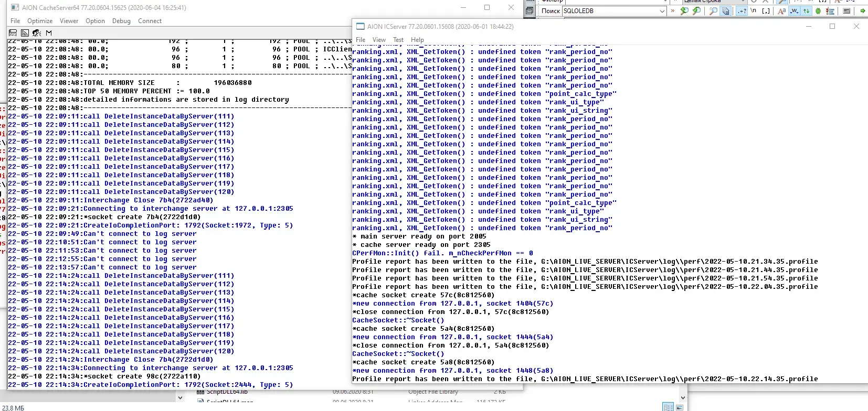Toggle wrap-around arrows option in search bar
868x411 pixels.
pos(806,10)
